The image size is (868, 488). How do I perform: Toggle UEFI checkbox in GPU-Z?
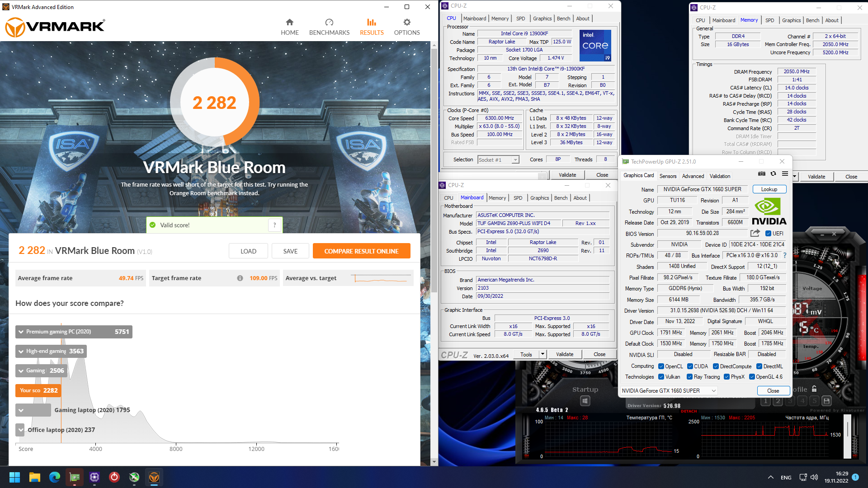point(768,234)
